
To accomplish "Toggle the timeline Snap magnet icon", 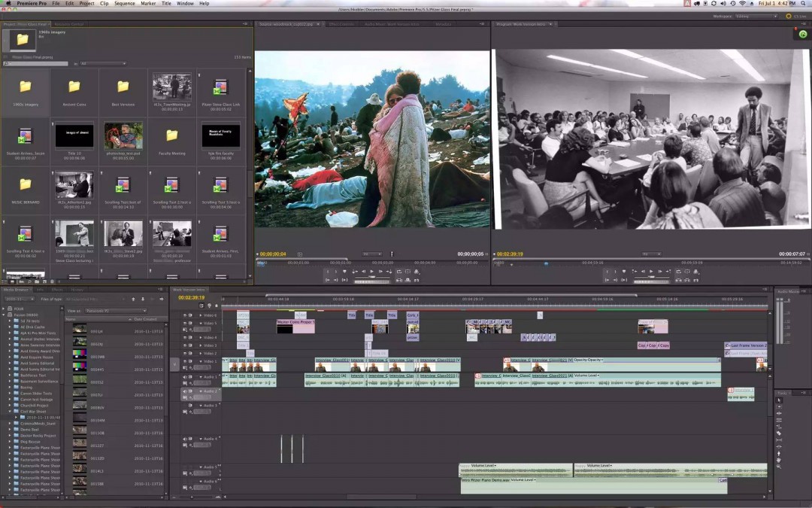I will click(x=201, y=306).
